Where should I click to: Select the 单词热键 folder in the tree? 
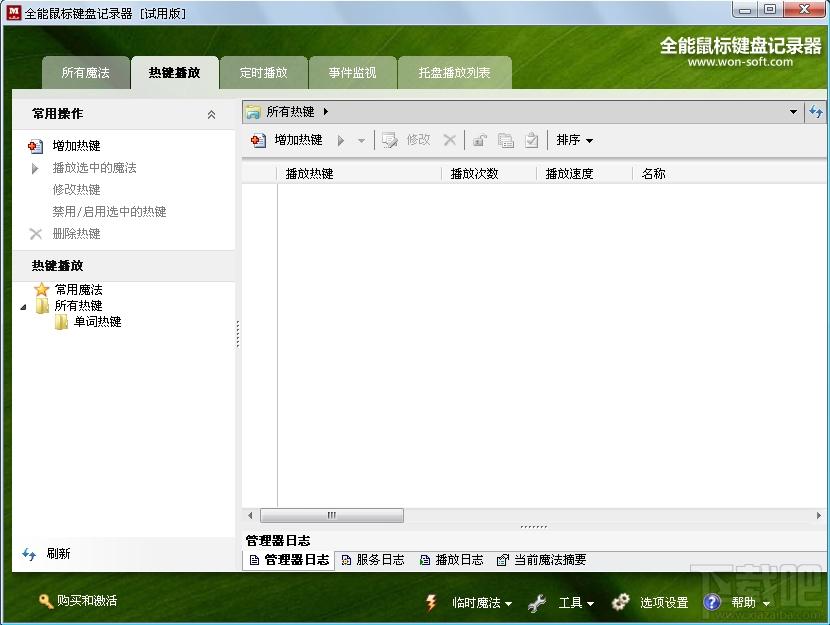point(97,321)
